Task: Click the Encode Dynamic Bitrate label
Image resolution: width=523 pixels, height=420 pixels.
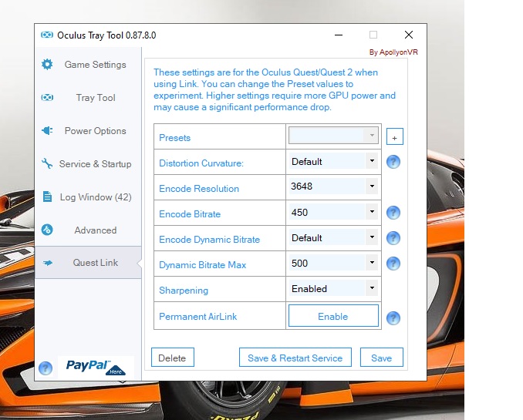Action: 210,240
